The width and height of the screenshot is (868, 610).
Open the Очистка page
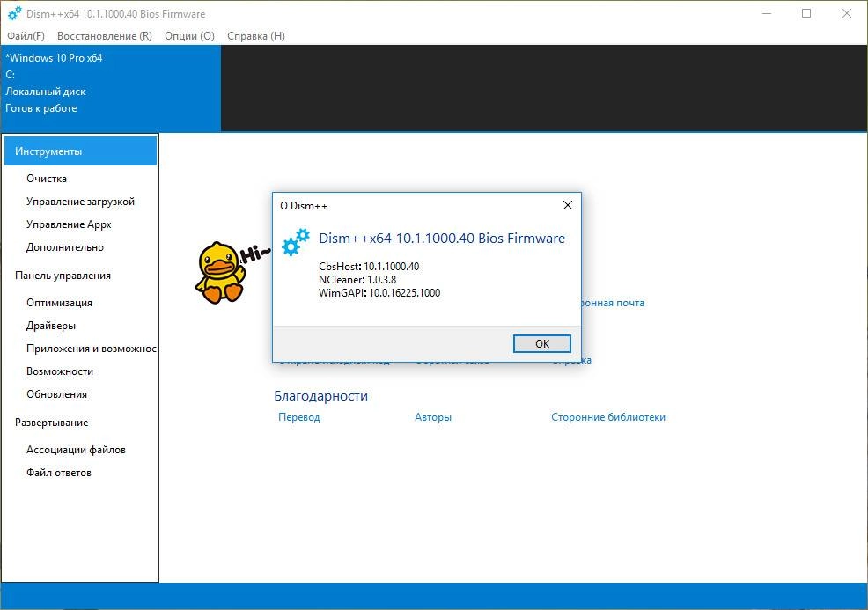[x=47, y=179]
